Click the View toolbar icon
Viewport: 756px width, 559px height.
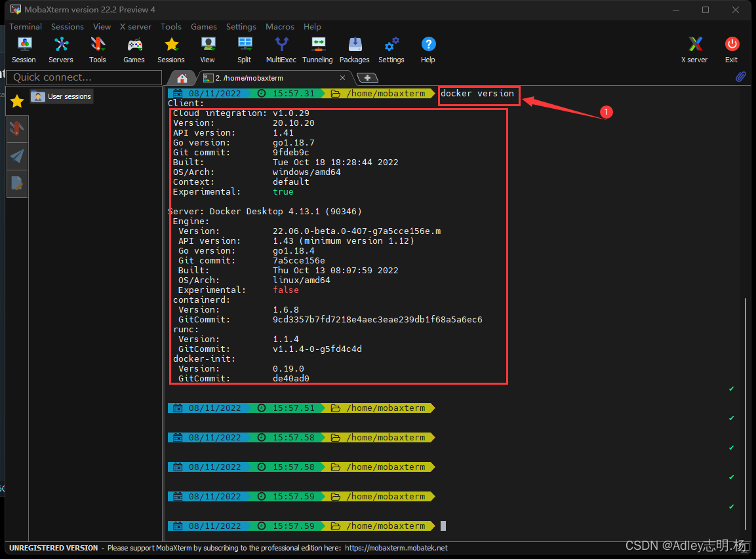point(208,50)
